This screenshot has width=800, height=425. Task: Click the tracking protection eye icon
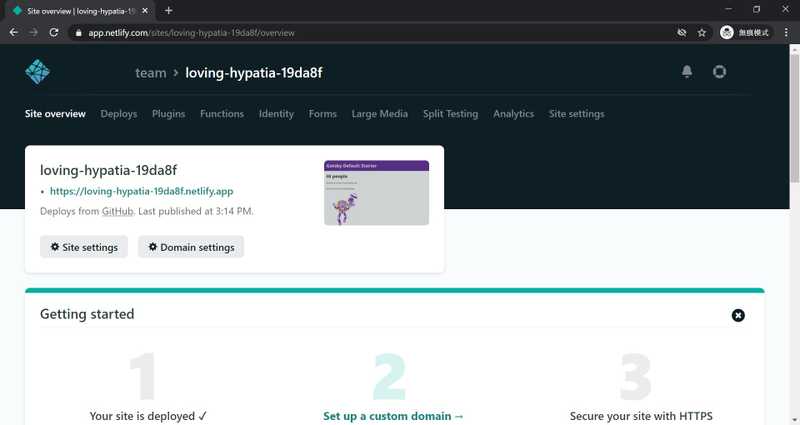(681, 32)
